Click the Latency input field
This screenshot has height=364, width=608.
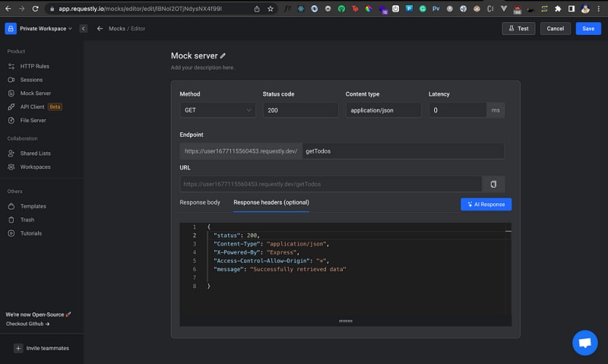tap(458, 110)
